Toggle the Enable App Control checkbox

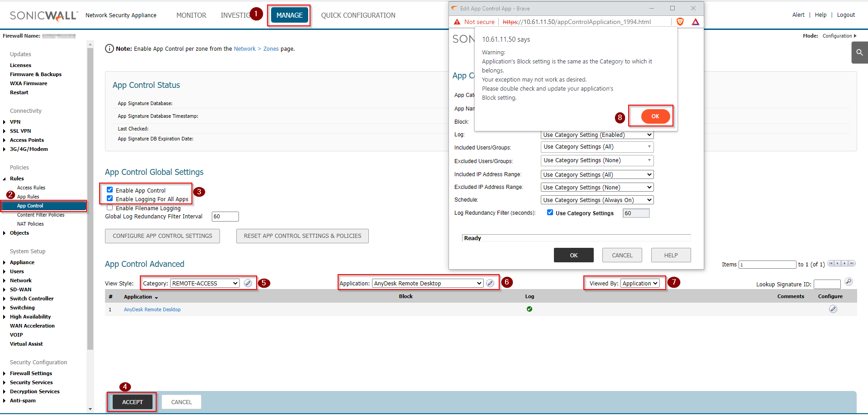tap(110, 190)
